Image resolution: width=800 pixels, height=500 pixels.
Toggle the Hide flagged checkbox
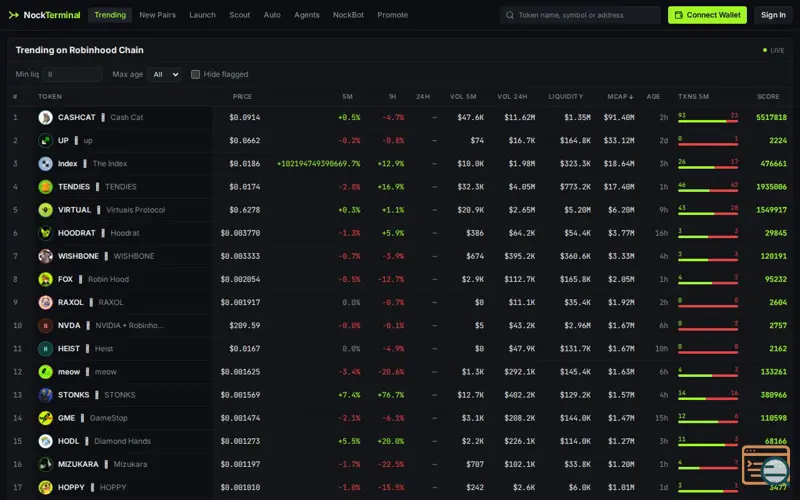[x=195, y=74]
